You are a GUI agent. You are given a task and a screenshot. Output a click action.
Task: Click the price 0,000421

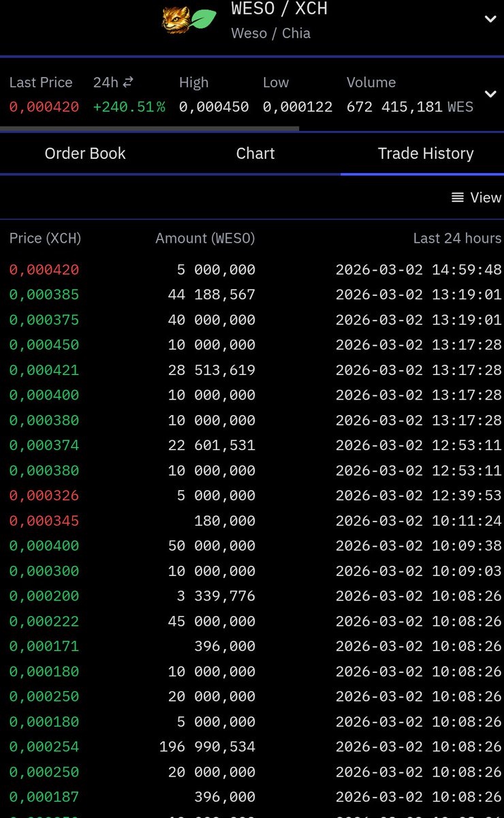(x=44, y=370)
